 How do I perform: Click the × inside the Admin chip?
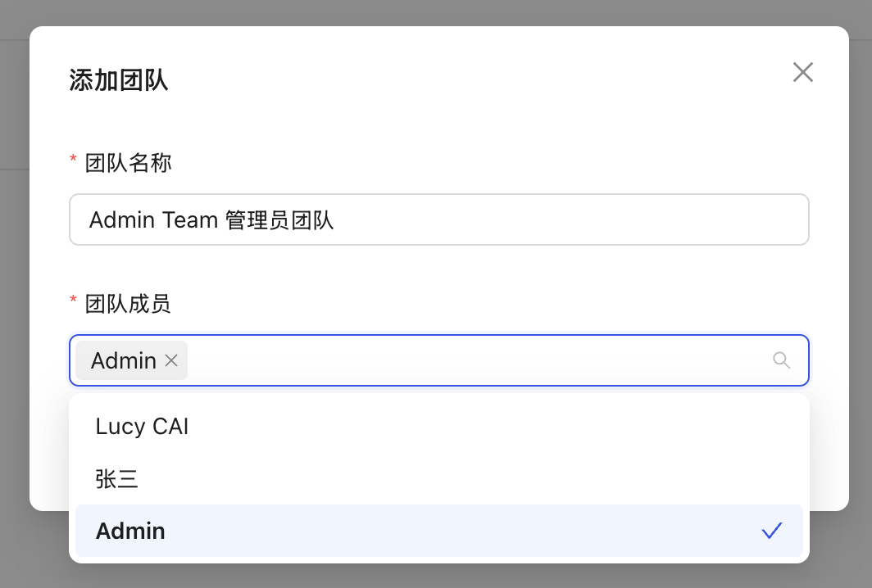click(171, 360)
